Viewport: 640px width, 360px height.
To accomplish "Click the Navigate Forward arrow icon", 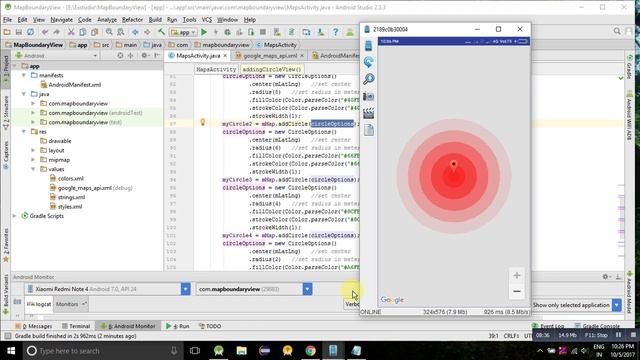I will click(x=147, y=32).
